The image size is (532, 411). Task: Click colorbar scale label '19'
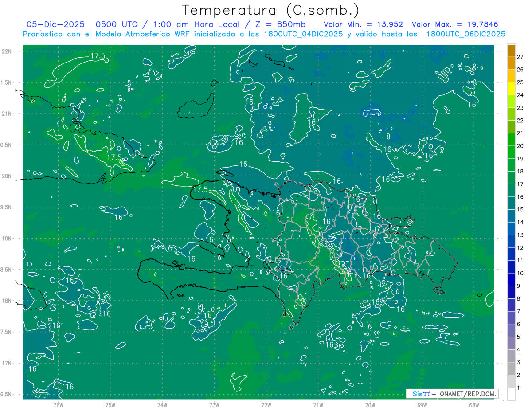pyautogui.click(x=520, y=159)
